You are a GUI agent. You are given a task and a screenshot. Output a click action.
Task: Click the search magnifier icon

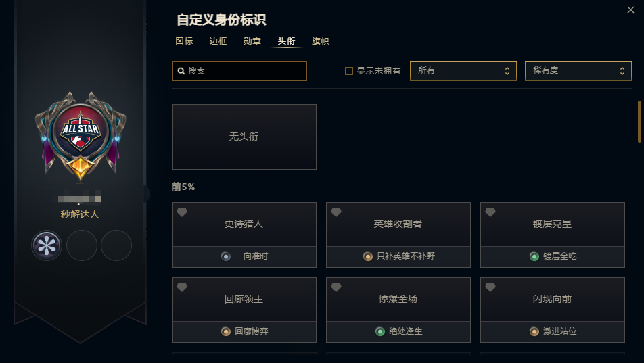point(181,71)
